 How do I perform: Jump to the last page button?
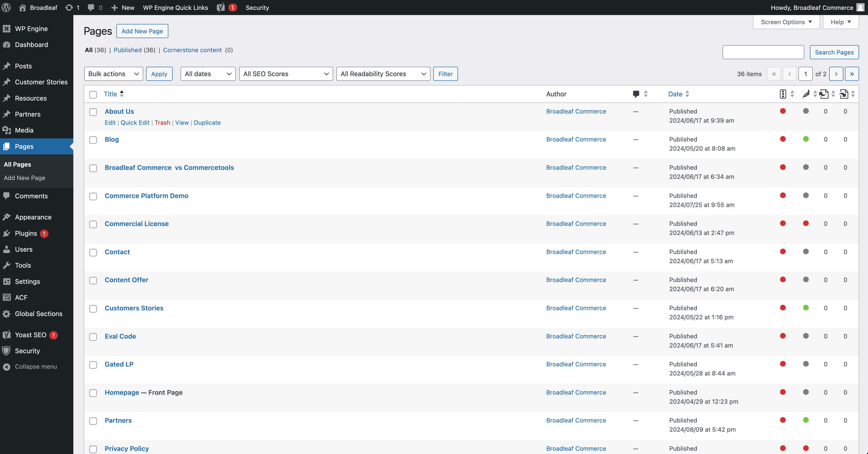click(x=852, y=74)
